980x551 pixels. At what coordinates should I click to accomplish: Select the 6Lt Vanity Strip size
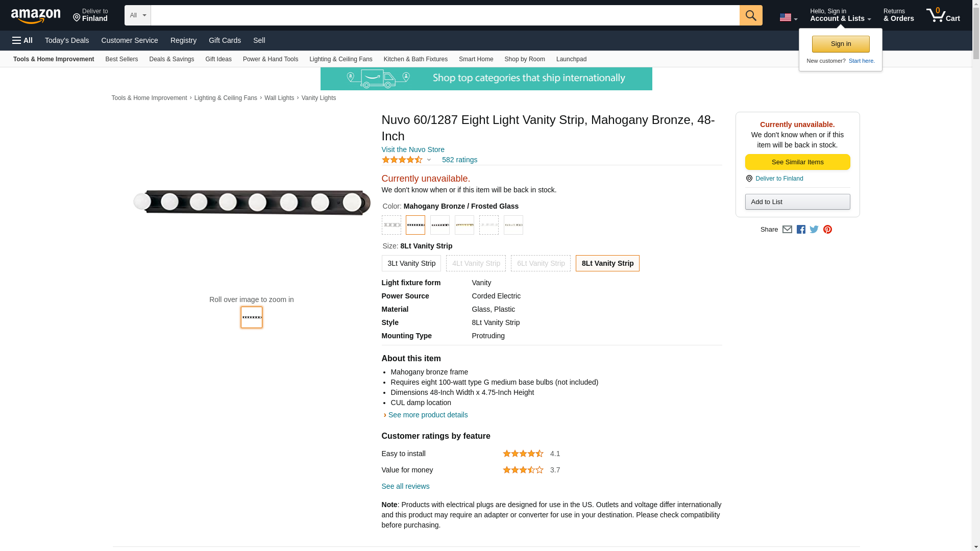point(541,263)
